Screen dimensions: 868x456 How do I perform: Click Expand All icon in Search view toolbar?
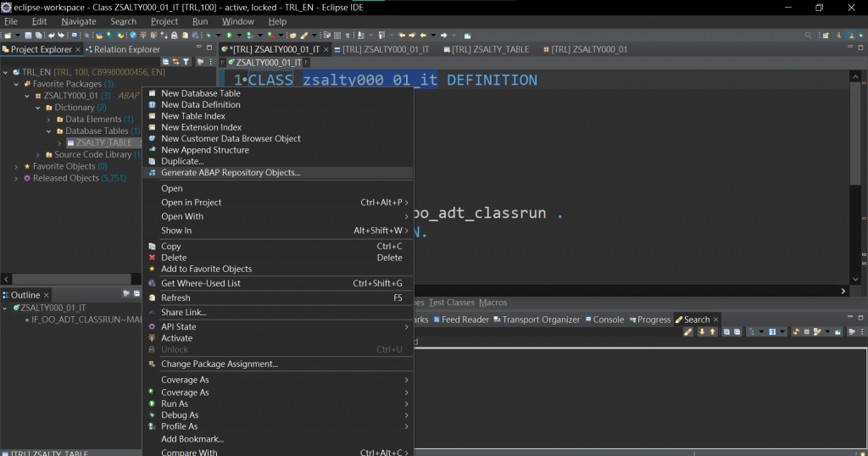coord(726,331)
